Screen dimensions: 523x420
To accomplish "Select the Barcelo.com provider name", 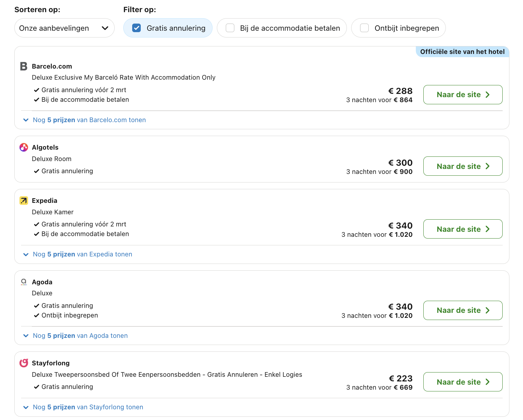I will (52, 66).
